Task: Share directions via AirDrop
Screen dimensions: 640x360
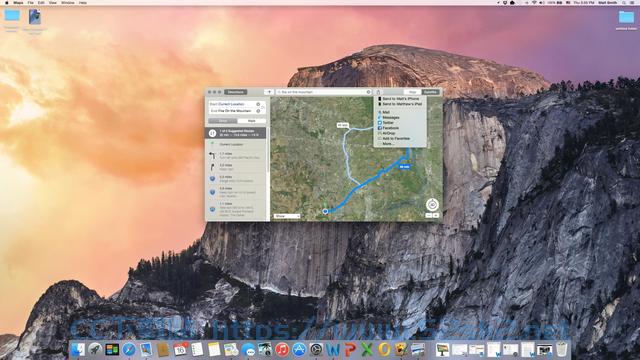Action: (x=400, y=133)
